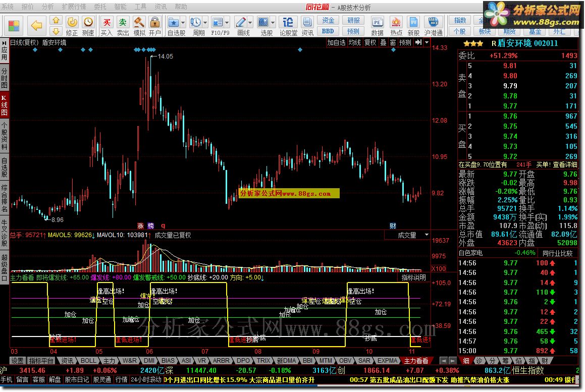Click the 买入 buy icon

(x=107, y=22)
